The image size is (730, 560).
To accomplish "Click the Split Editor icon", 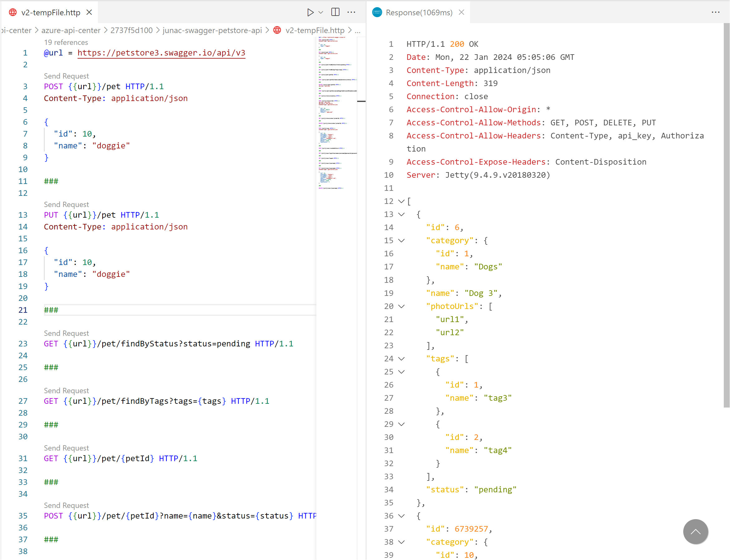I will point(335,12).
